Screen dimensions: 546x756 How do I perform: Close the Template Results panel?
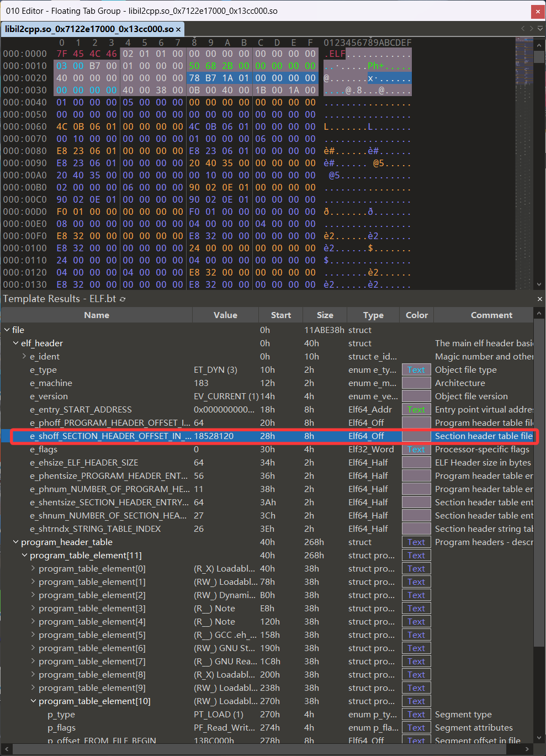pyautogui.click(x=539, y=299)
